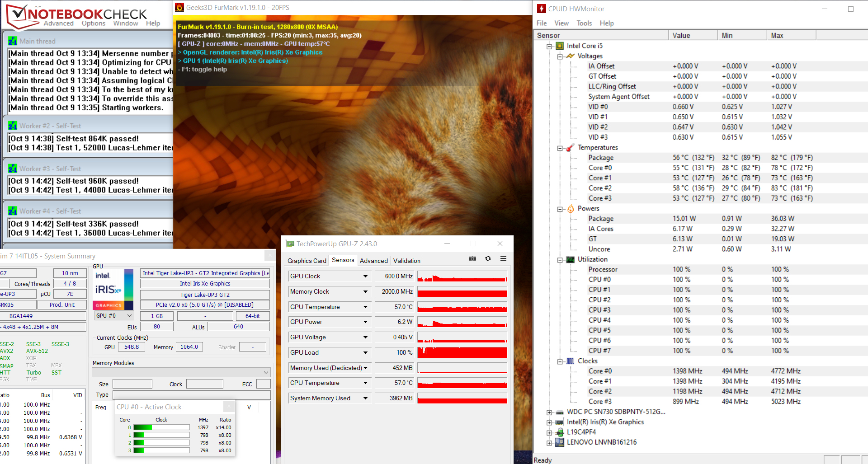The height and width of the screenshot is (464, 868).
Task: Open the Memory Clock sensor dropdown
Action: click(365, 291)
